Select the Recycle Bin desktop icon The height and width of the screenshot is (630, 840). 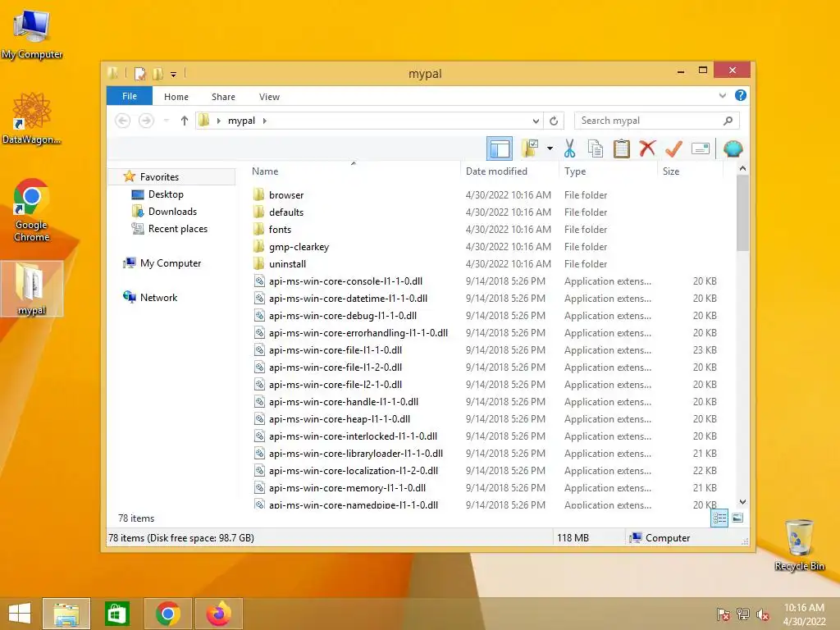coord(799,545)
